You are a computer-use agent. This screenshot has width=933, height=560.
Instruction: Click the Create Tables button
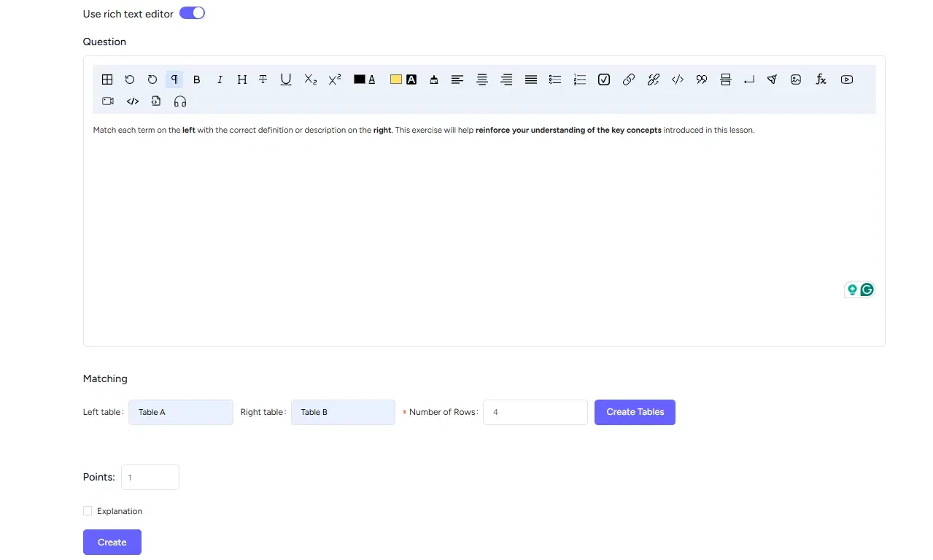[635, 412]
